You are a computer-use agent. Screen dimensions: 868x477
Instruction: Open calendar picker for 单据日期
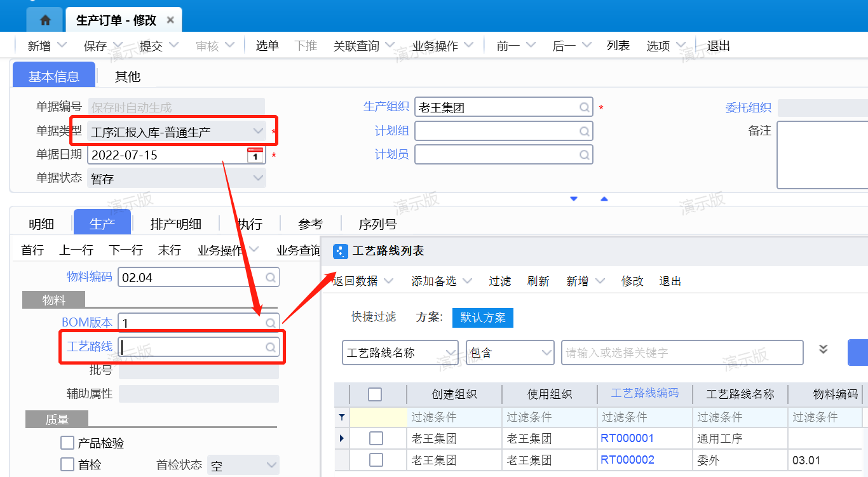[x=255, y=155]
